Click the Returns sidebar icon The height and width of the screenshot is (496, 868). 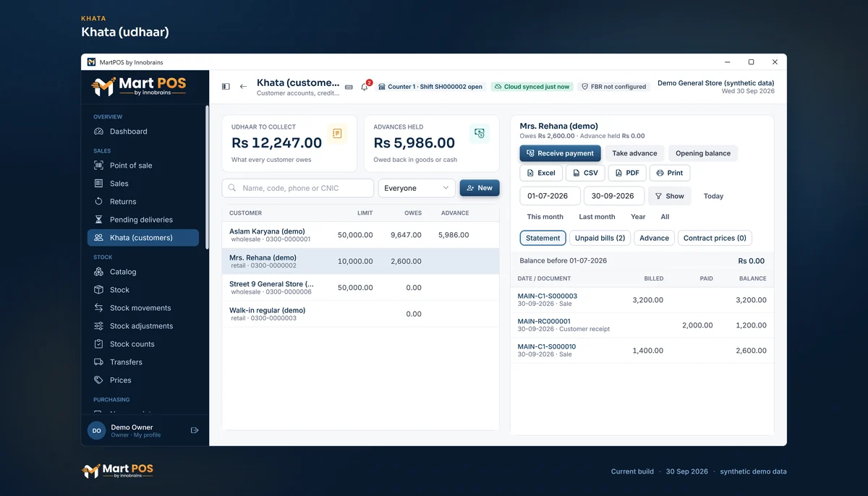[x=99, y=202]
